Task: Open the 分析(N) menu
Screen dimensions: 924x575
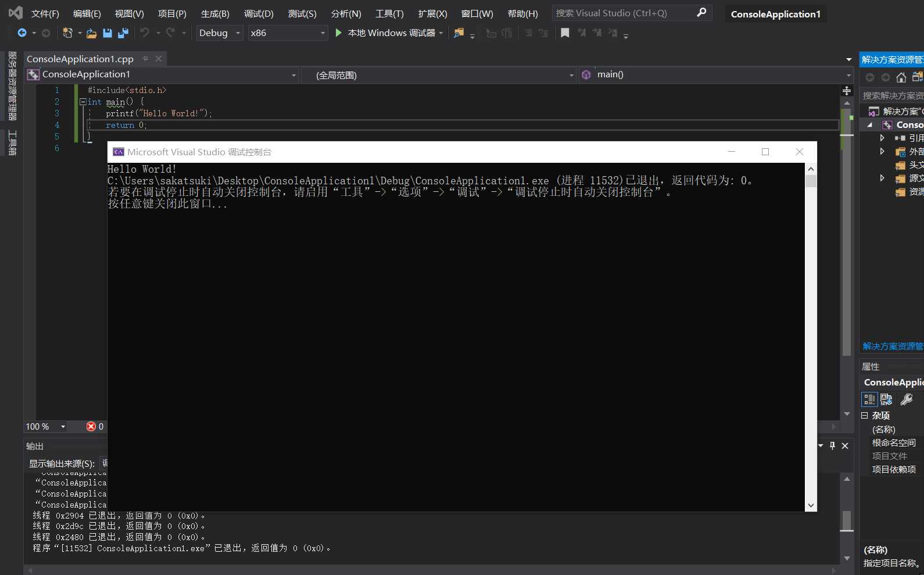Action: 346,13
